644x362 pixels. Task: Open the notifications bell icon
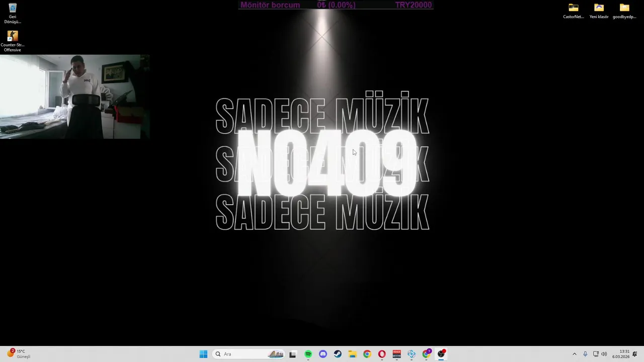(x=635, y=354)
